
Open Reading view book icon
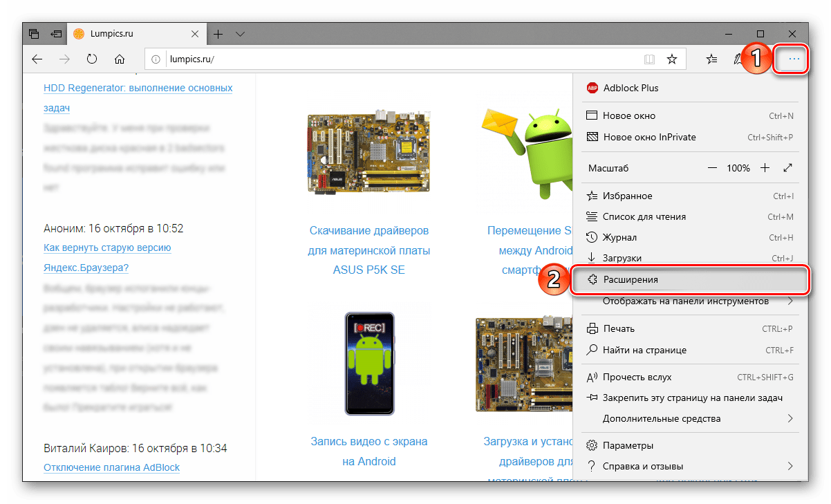[x=648, y=59]
